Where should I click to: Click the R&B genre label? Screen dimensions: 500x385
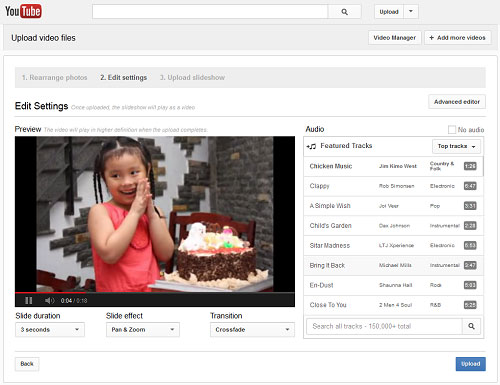[435, 305]
